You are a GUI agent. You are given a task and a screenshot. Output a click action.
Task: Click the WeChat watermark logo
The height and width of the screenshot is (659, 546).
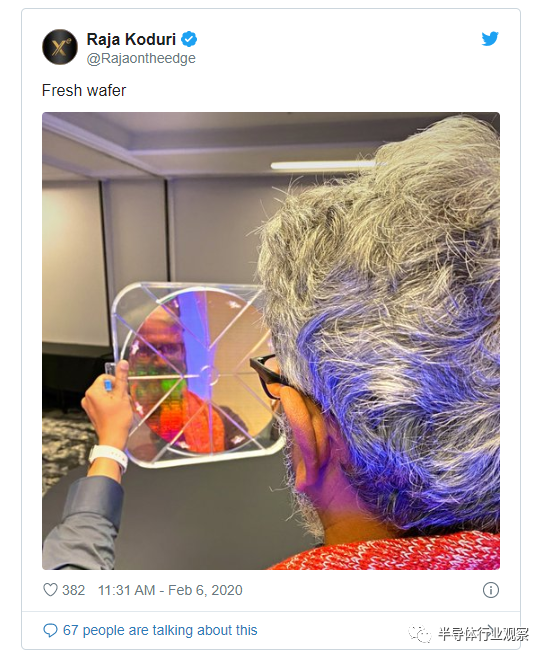coord(420,633)
